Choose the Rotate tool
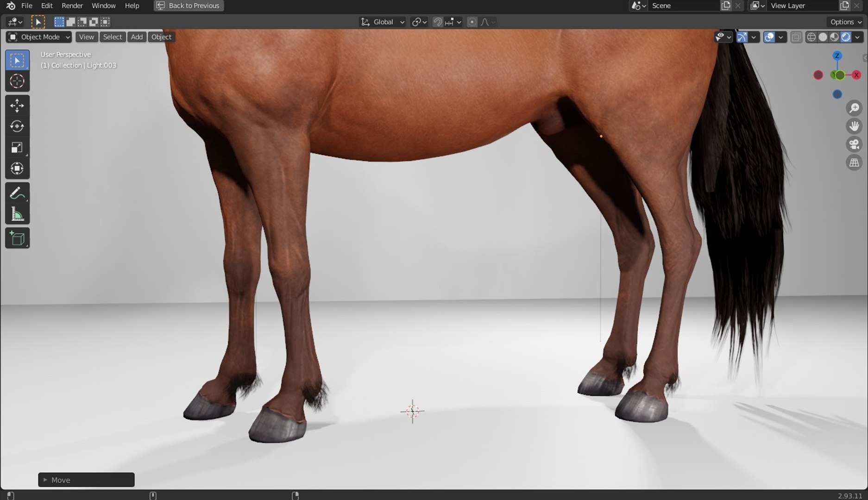 [x=17, y=126]
